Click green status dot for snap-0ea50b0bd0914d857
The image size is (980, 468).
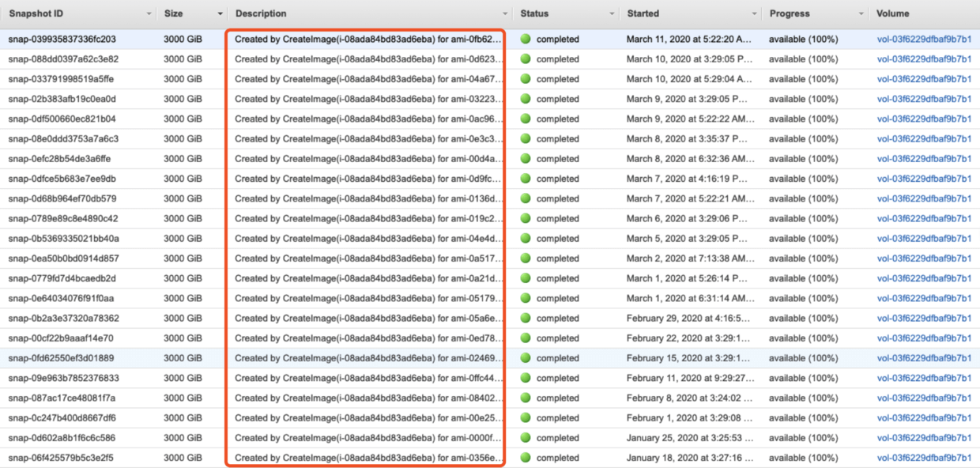point(526,259)
